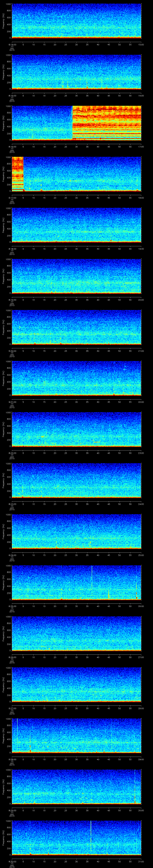Click the end time label 16:00
This screenshot has width=153, height=868.
[x=141, y=96]
